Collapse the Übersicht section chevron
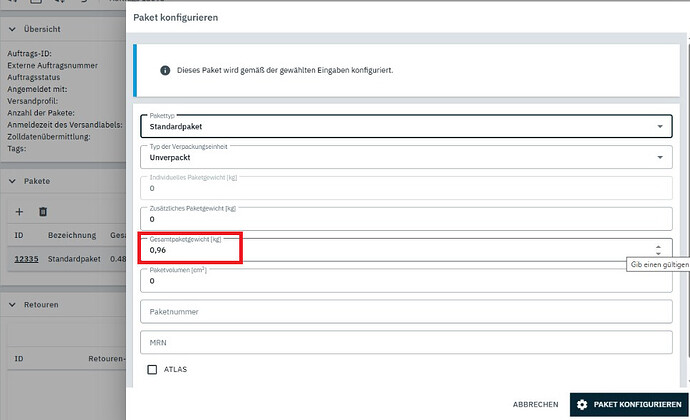This screenshot has height=420, width=690. (x=12, y=29)
